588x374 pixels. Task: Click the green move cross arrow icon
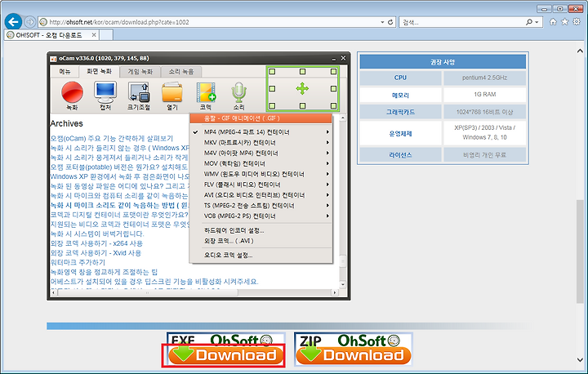tap(302, 89)
